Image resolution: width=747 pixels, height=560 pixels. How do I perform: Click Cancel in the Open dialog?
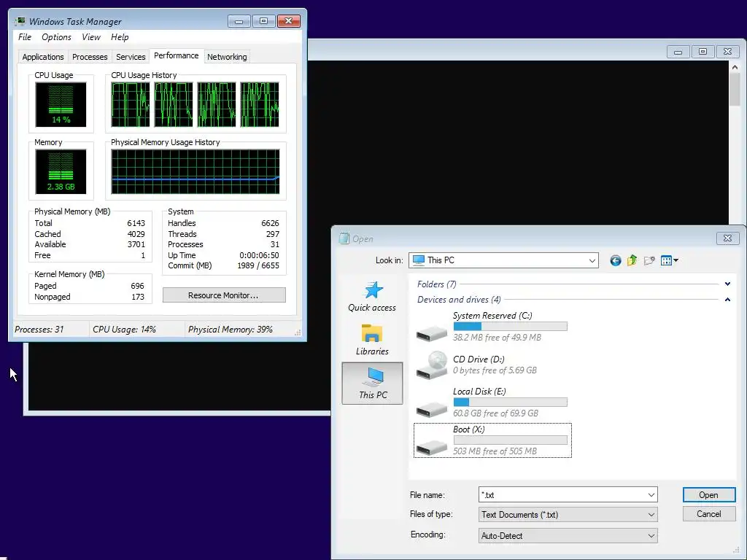point(708,514)
